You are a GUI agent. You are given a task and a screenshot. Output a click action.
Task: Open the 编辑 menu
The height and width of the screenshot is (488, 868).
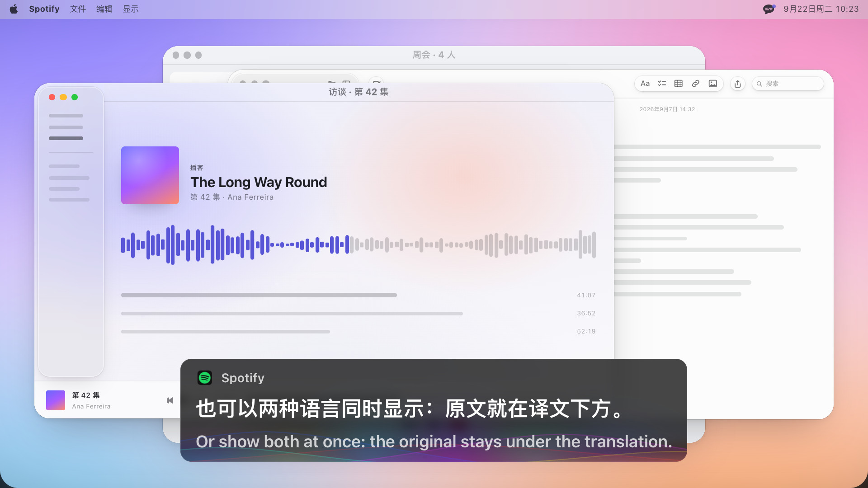point(104,9)
